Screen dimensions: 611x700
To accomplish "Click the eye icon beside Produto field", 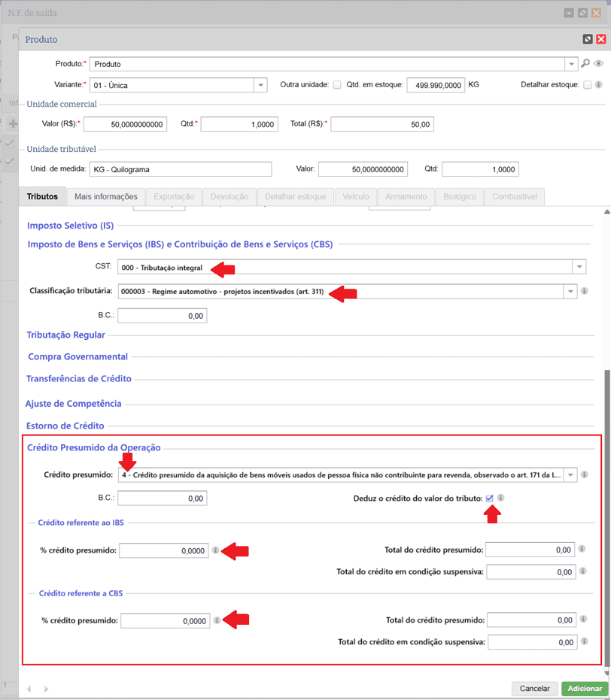I will coord(599,64).
